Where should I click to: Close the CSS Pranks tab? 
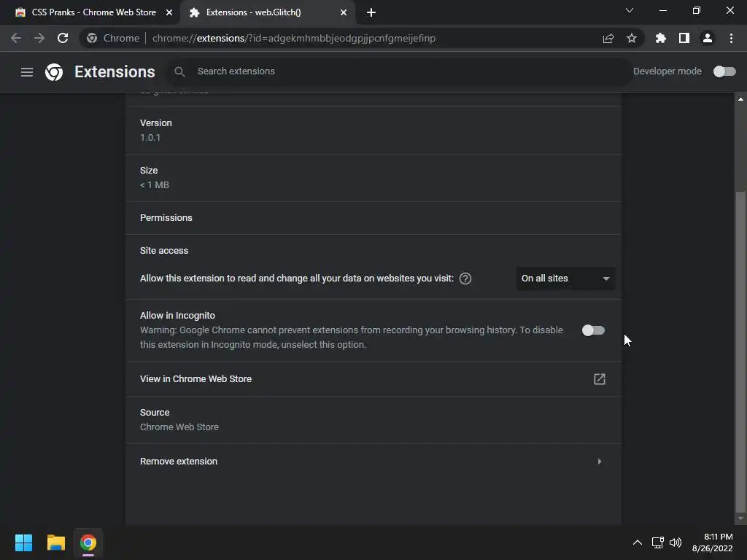pyautogui.click(x=169, y=12)
